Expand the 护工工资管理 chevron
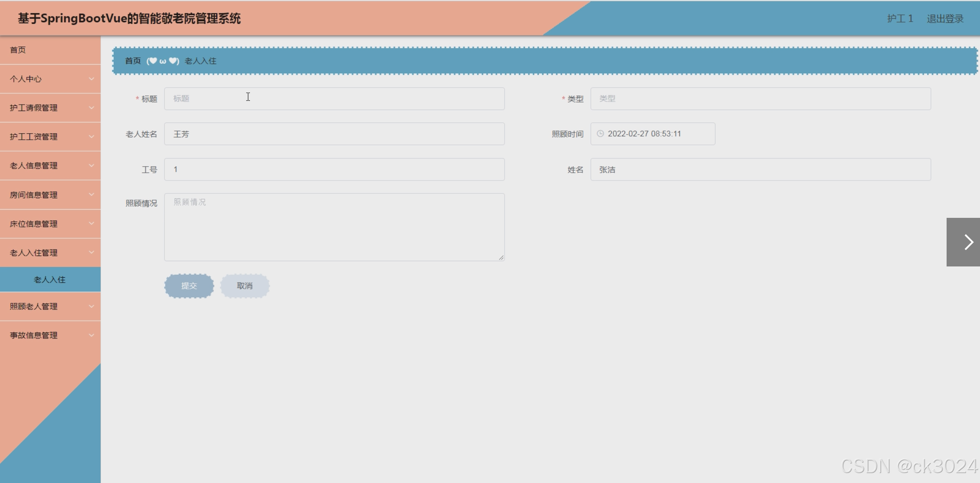The height and width of the screenshot is (483, 980). pyautogui.click(x=92, y=137)
